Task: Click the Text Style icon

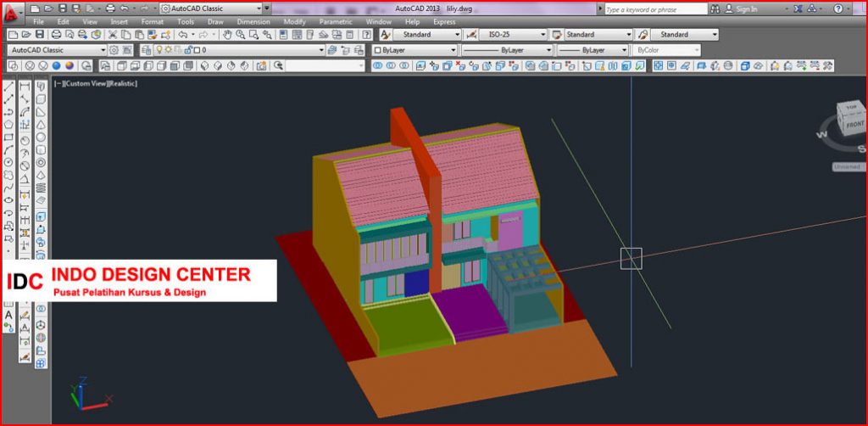Action: (386, 35)
